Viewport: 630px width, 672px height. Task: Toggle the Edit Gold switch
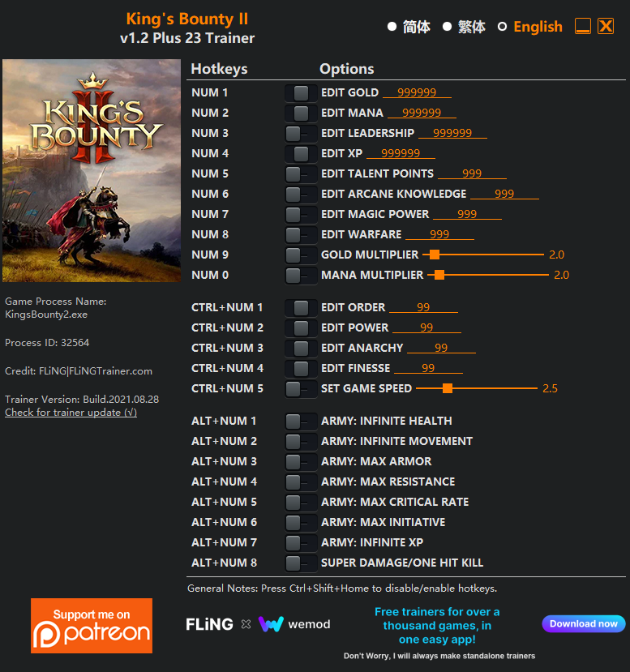[301, 92]
